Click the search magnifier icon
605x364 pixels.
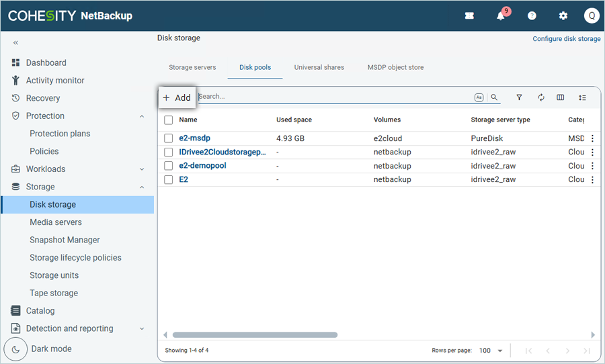point(494,97)
